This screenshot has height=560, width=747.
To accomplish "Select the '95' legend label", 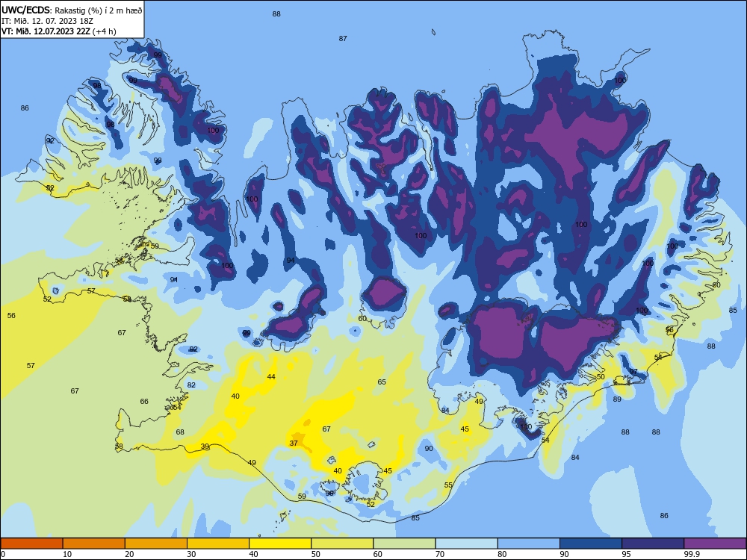I will click(x=626, y=554).
